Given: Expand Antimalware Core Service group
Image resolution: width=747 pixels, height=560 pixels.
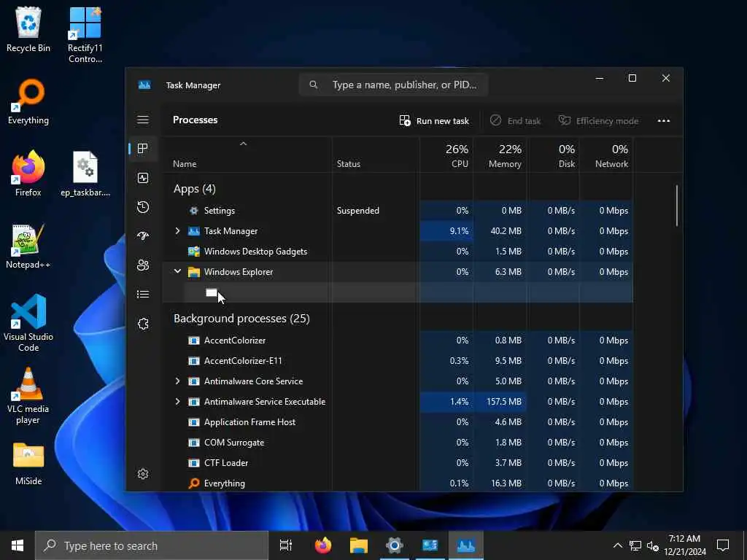Looking at the screenshot, I should pos(177,381).
